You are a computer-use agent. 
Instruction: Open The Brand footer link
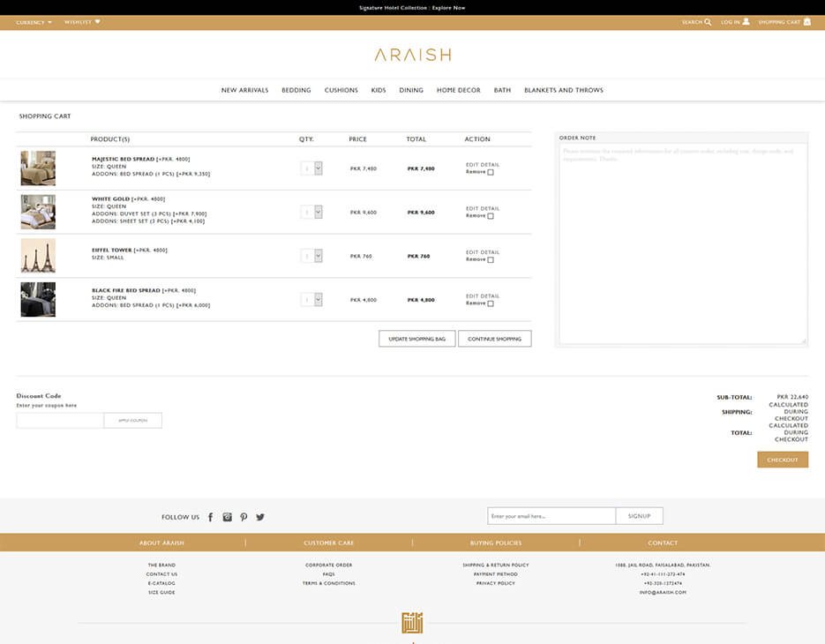click(x=161, y=565)
